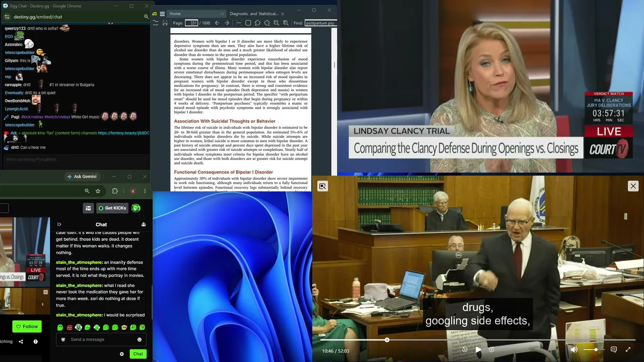Rotate the PDF page left
Viewport: 644px width, 362px height.
[x=258, y=23]
